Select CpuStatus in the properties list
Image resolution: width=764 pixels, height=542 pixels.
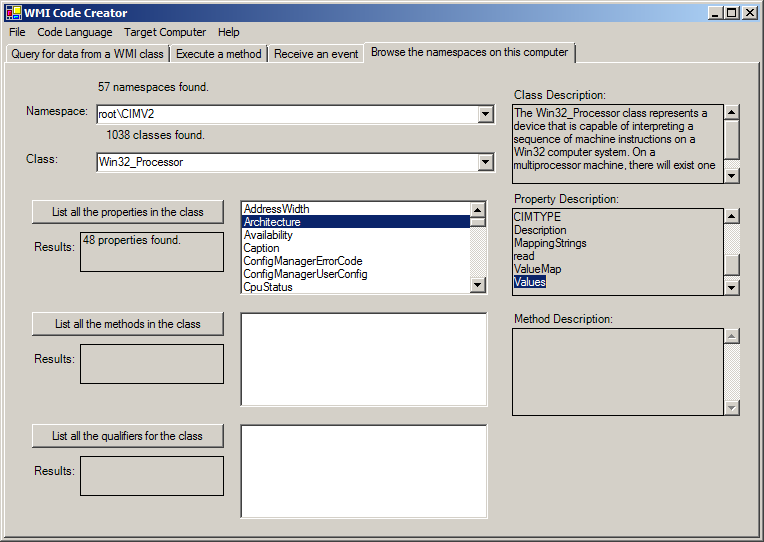coord(356,287)
